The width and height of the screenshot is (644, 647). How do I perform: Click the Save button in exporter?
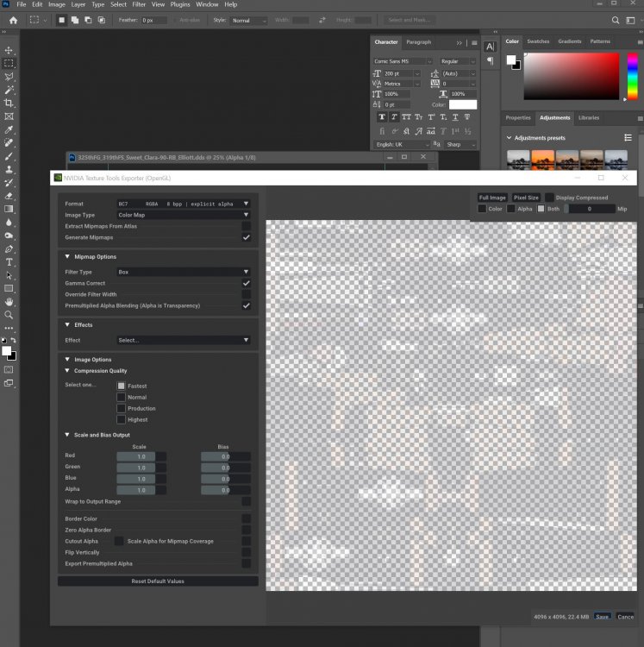(602, 617)
